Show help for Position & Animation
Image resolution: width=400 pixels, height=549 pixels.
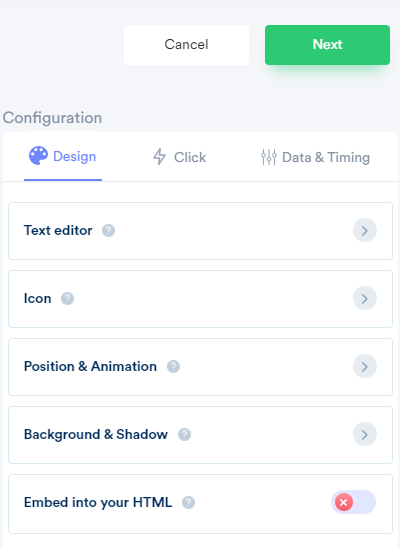tap(173, 367)
